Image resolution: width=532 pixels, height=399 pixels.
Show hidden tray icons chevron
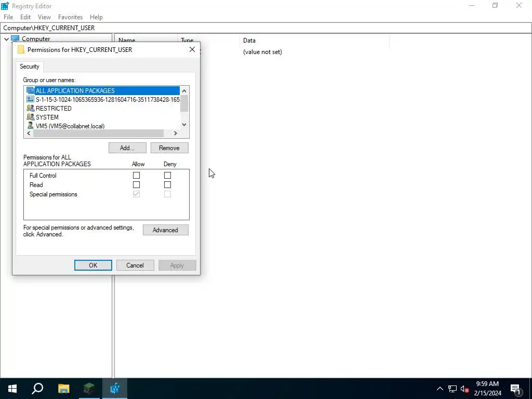(x=440, y=389)
